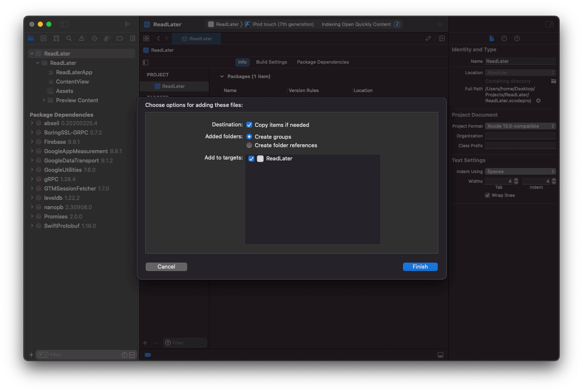Expand the Preview Content folder
The width and height of the screenshot is (583, 392).
point(43,100)
